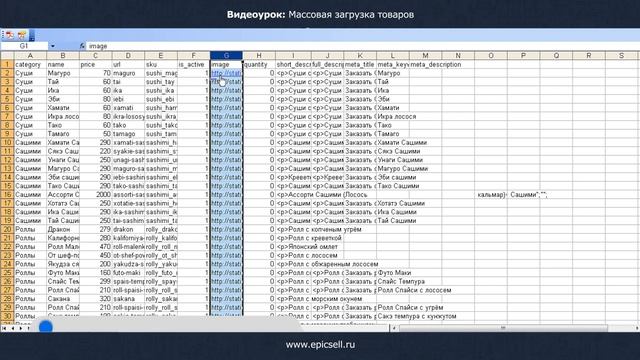640x360 pixels.
Task: Click the horizontal scrollbar left arrow
Action: click(x=394, y=328)
